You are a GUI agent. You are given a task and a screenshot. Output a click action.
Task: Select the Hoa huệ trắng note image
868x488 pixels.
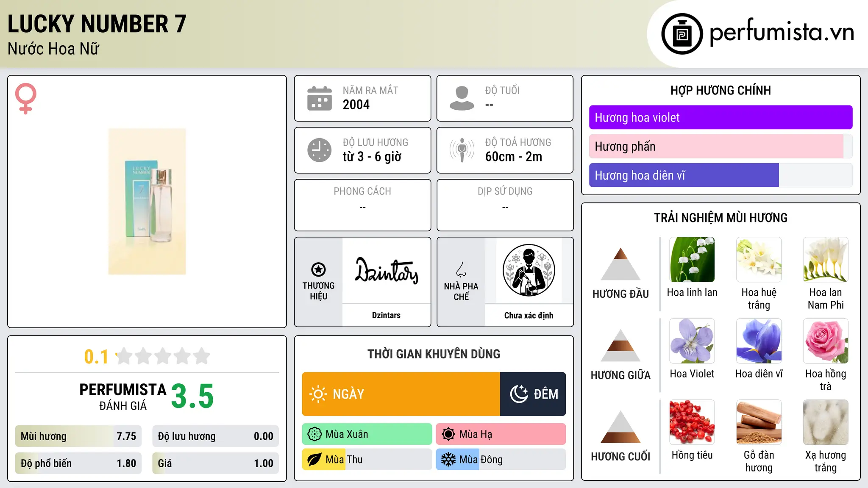(x=759, y=260)
